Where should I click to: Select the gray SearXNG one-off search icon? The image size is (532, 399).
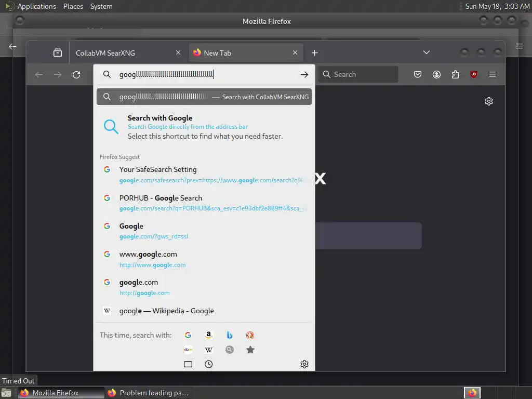point(229,350)
